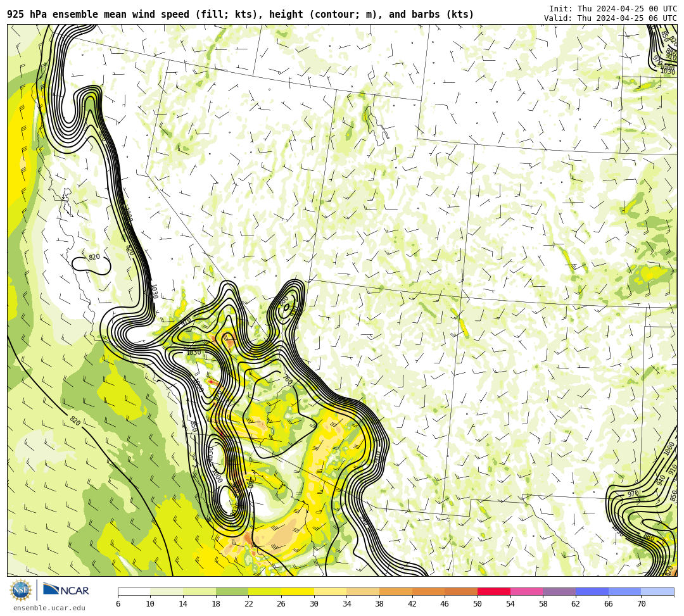The width and height of the screenshot is (684, 616).
Task: Click the colorbar tick label '30'
Action: coord(314,604)
